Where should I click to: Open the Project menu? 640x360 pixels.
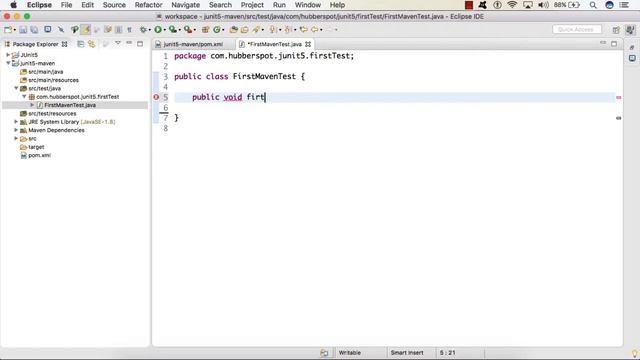(x=252, y=5)
